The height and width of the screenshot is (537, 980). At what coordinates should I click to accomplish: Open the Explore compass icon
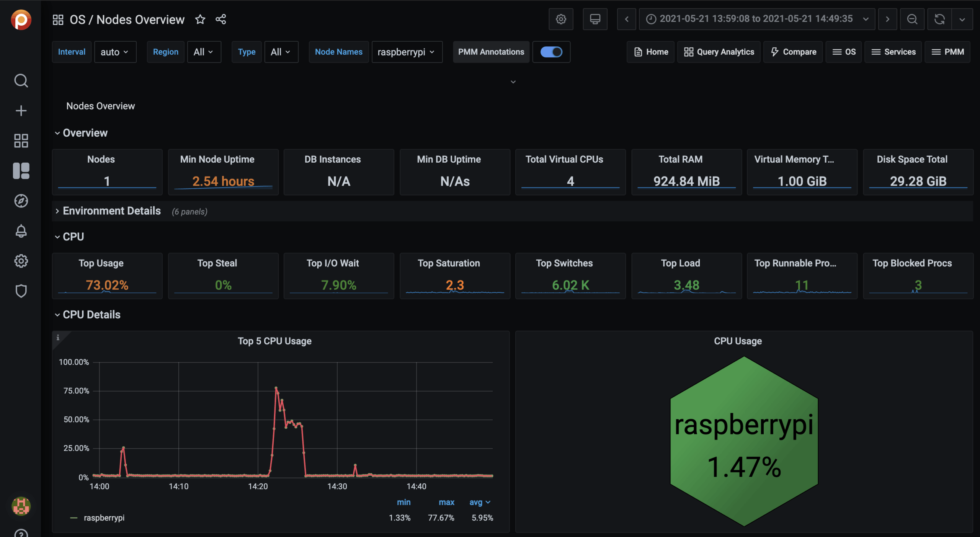click(21, 201)
